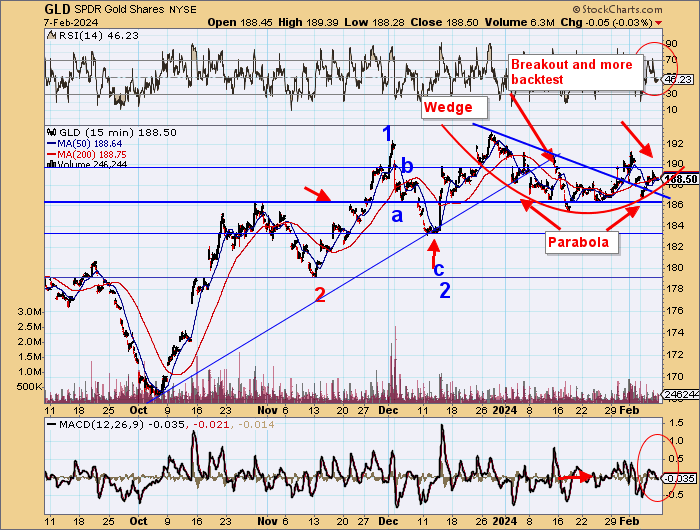Image resolution: width=700 pixels, height=530 pixels.
Task: Click the 172 price axis label
Action: (x=675, y=355)
